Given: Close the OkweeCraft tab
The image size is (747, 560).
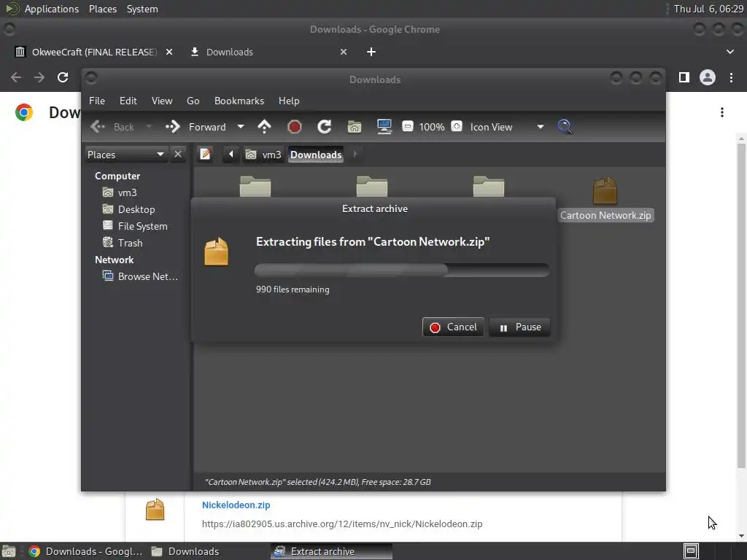Looking at the screenshot, I should [x=169, y=52].
